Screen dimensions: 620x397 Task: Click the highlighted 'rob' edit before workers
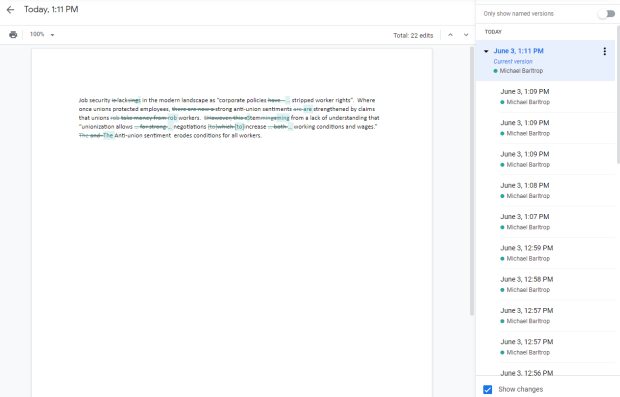172,118
